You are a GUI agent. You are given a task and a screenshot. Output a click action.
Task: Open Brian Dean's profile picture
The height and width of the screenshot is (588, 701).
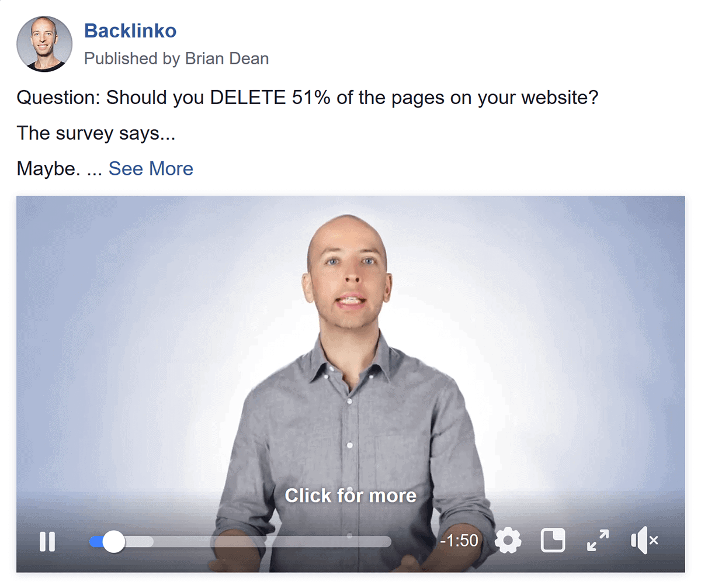[x=44, y=44]
